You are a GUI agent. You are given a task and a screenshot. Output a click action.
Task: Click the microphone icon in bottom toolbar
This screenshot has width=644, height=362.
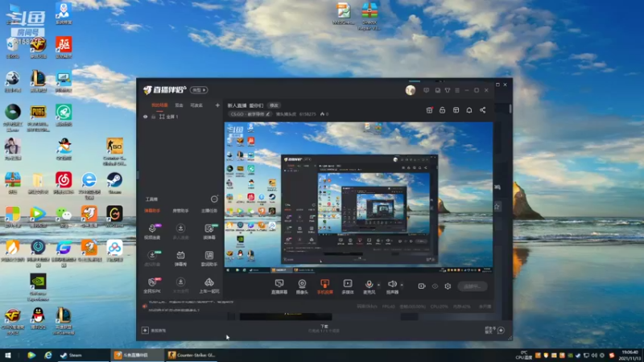tap(369, 286)
